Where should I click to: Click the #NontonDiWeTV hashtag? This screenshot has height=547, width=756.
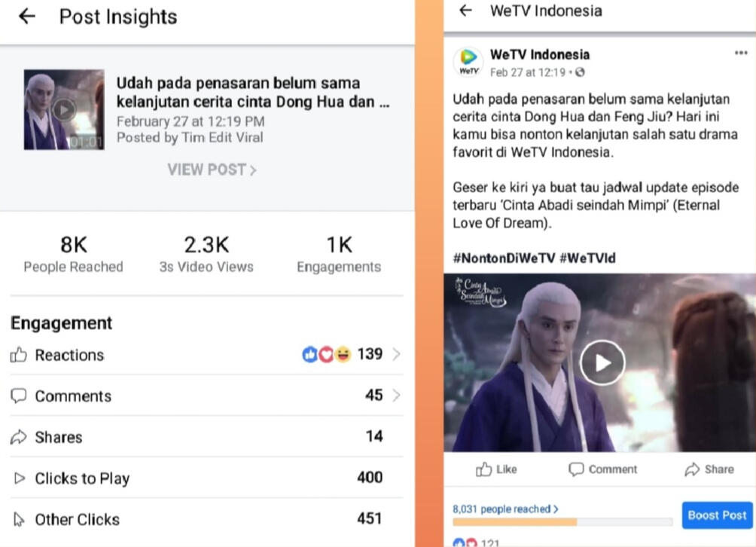pos(503,258)
